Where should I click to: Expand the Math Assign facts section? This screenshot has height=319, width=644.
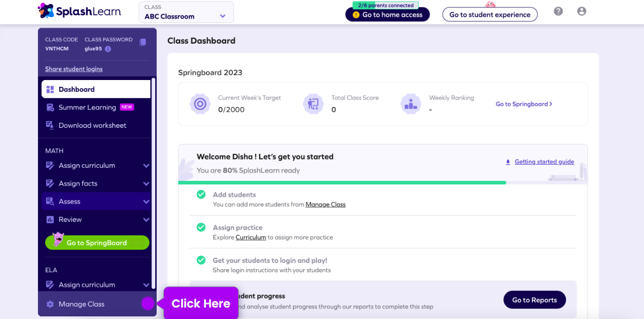146,184
